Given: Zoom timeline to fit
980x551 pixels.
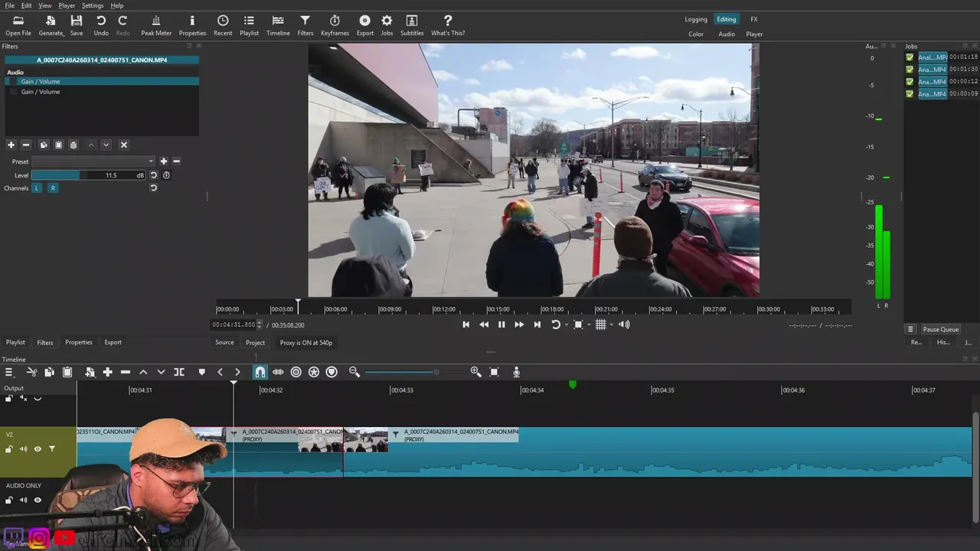Looking at the screenshot, I should (494, 372).
